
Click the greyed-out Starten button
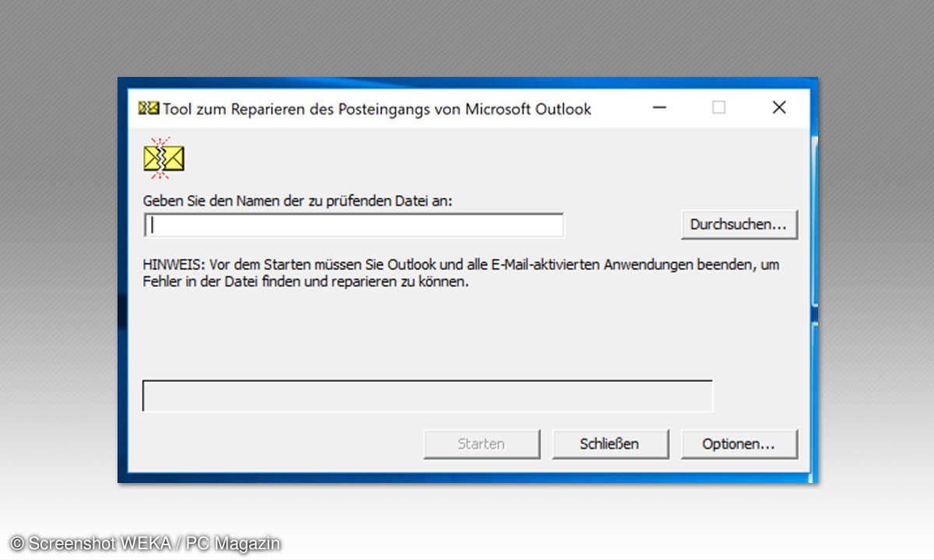[x=482, y=444]
